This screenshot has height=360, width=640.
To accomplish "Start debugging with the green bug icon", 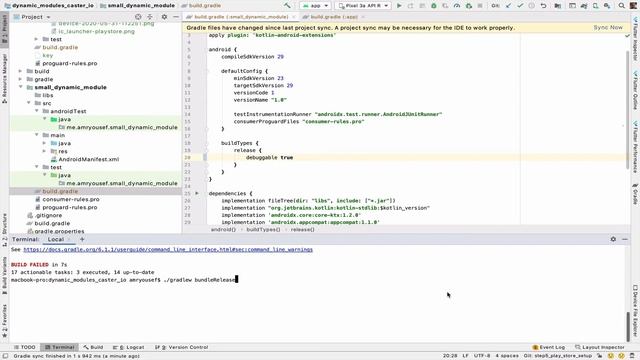I will tap(434, 6).
